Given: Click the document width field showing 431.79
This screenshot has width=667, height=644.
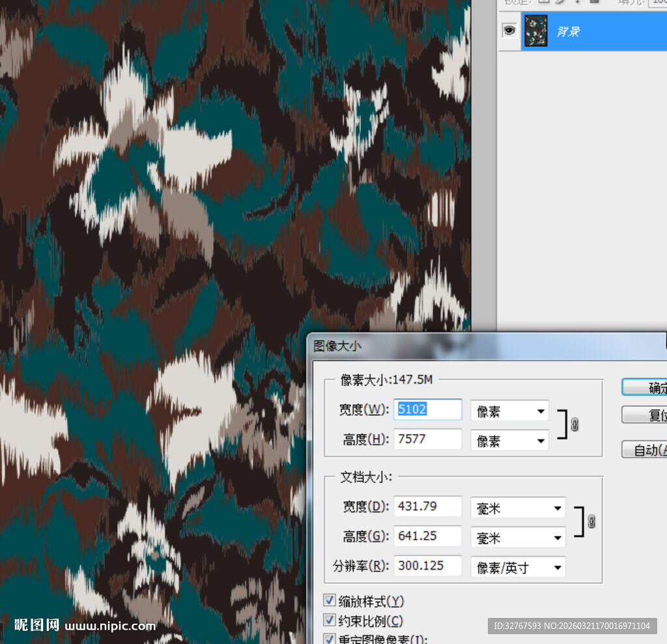Looking at the screenshot, I should pyautogui.click(x=428, y=506).
